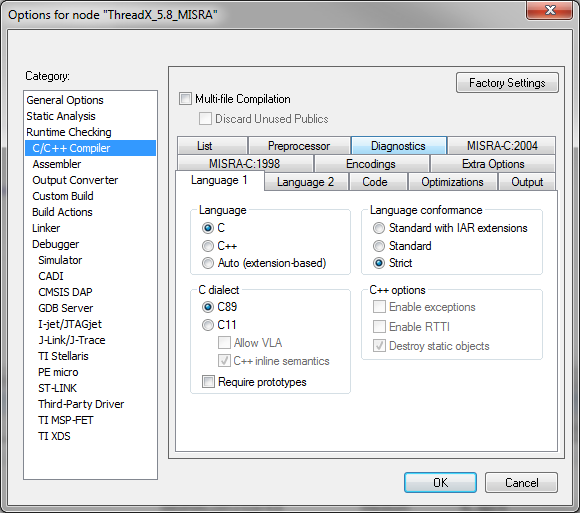The height and width of the screenshot is (513, 580).
Task: Click the Factory Settings button
Action: 507,82
